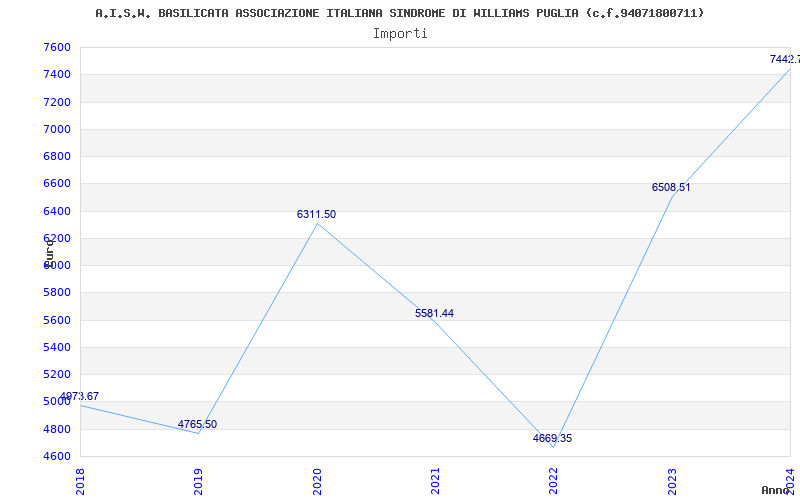Click the 2023 data point on line
The height and width of the screenshot is (500, 800).
point(672,196)
